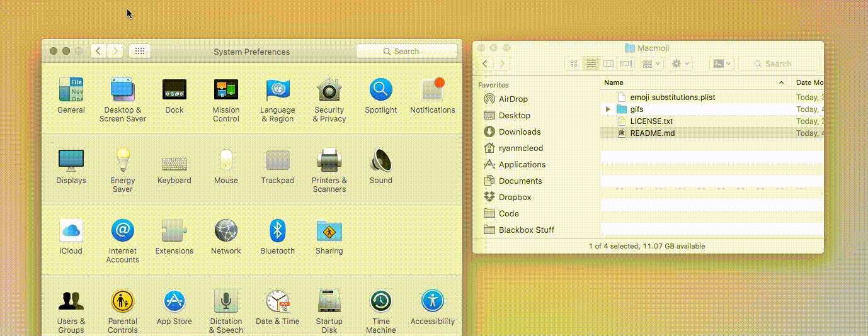The width and height of the screenshot is (868, 336).
Task: Click the Macmoji folder title icon
Action: click(629, 48)
